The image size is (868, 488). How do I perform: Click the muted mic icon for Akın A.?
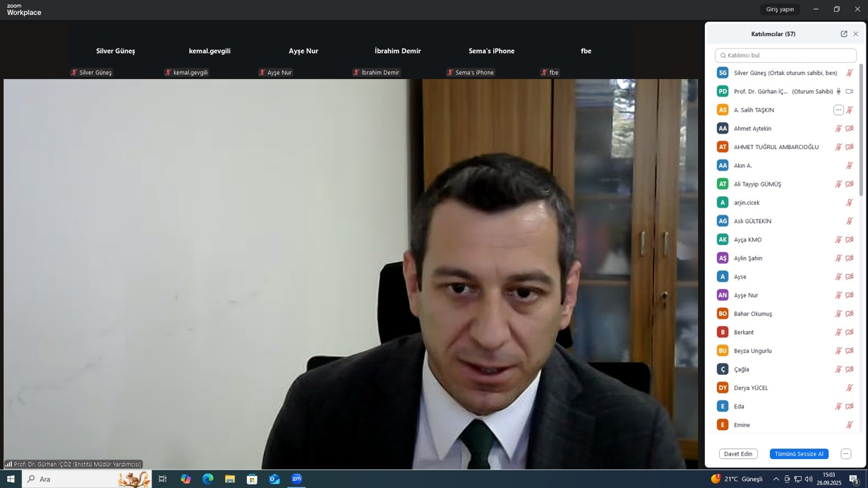point(850,166)
